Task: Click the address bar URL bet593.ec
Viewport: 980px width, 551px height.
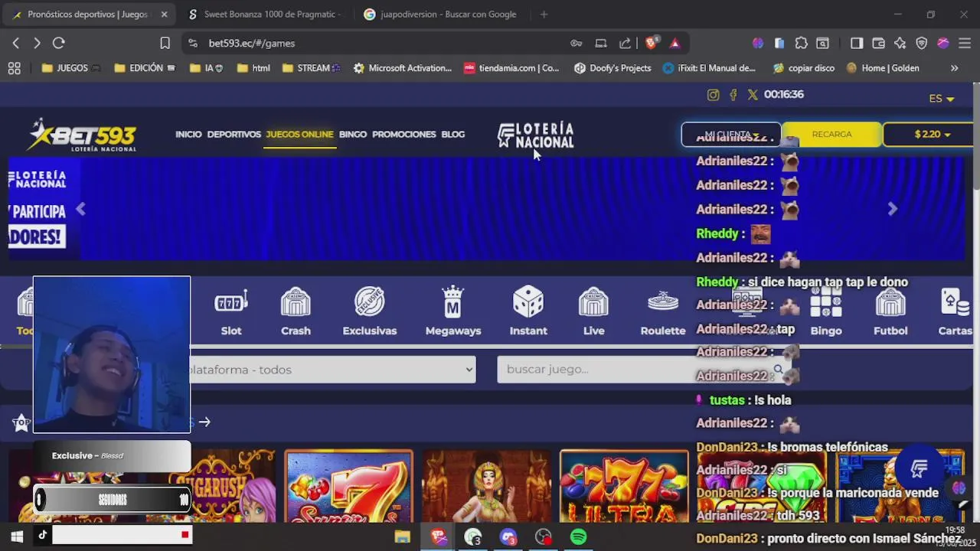Action: (x=251, y=43)
